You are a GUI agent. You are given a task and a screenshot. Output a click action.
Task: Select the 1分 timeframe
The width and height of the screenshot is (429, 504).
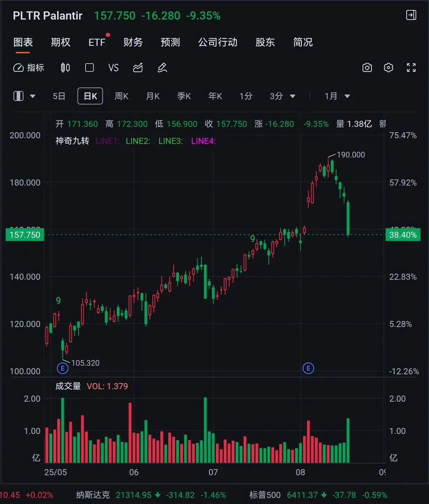(246, 96)
